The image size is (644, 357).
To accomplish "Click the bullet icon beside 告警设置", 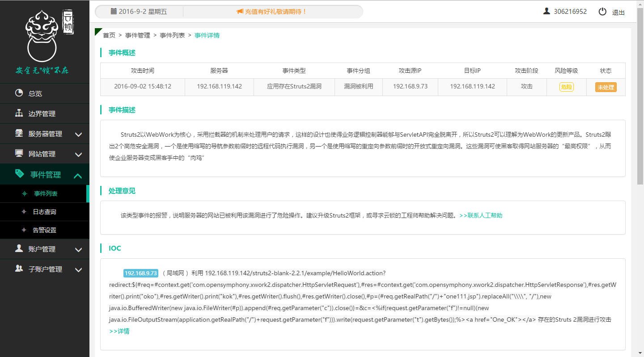I will pos(24,230).
